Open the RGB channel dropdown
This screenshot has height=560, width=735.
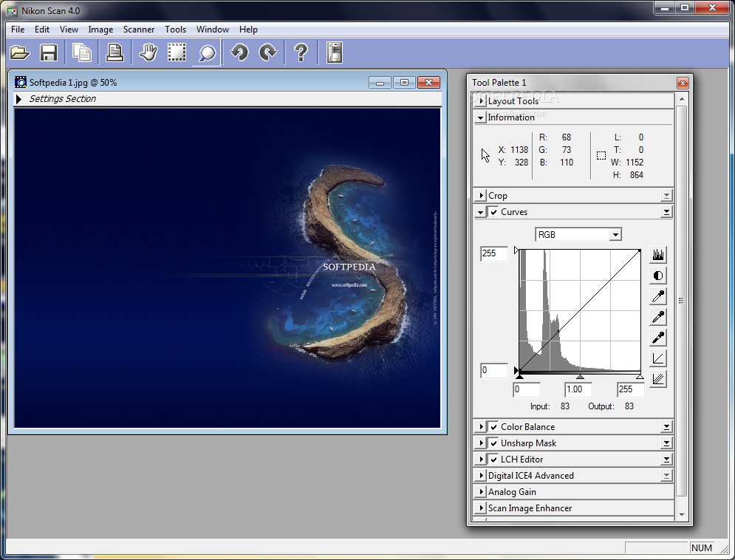pyautogui.click(x=615, y=234)
